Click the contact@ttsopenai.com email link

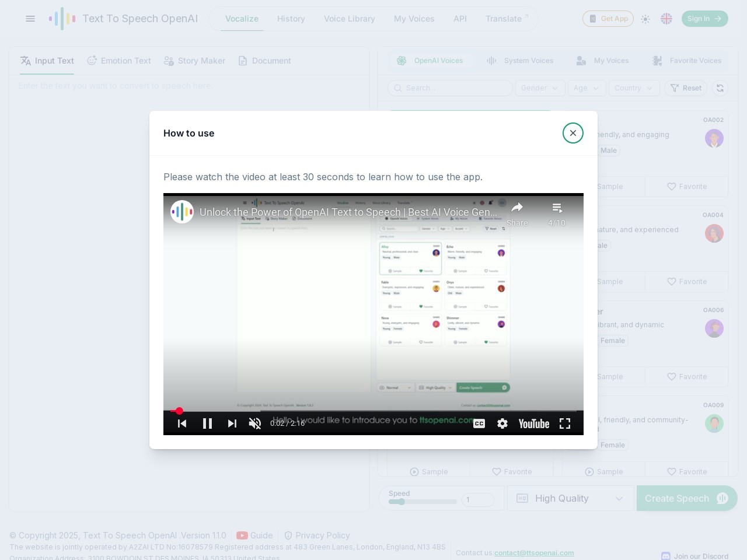click(534, 553)
